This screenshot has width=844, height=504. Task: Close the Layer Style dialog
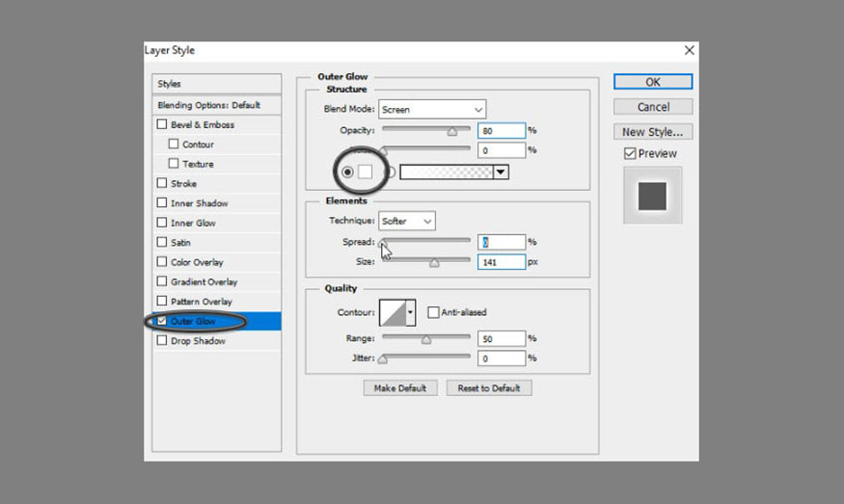[x=689, y=50]
